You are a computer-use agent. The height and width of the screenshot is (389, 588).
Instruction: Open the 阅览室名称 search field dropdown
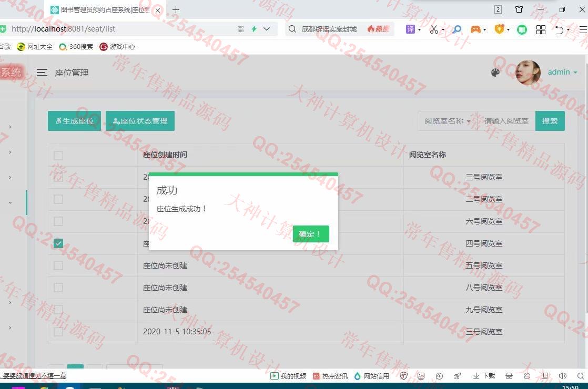click(448, 121)
